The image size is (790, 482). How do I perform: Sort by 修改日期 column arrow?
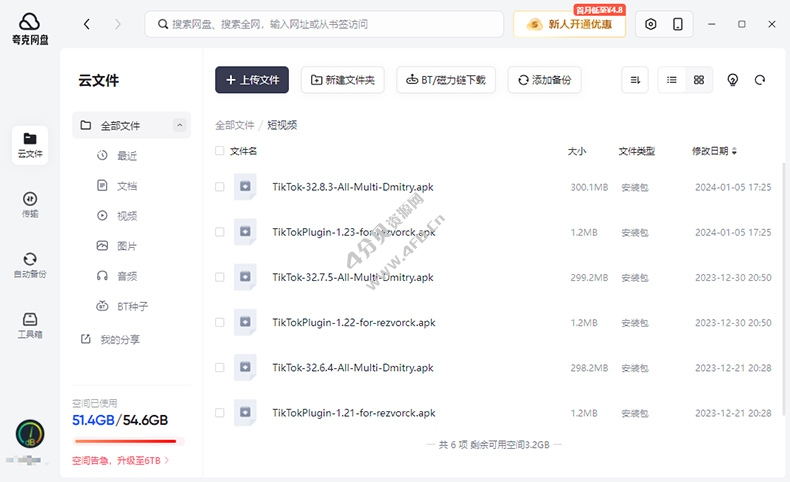coord(735,152)
